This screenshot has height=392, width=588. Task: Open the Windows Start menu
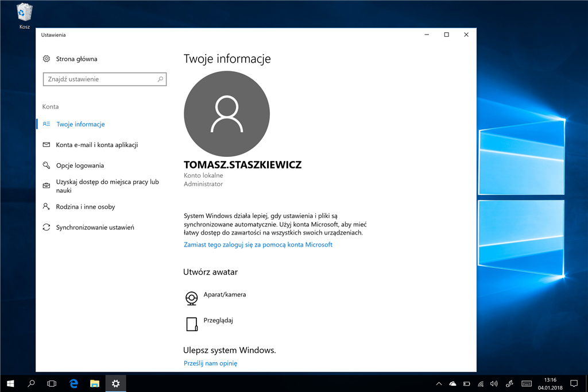(x=10, y=383)
